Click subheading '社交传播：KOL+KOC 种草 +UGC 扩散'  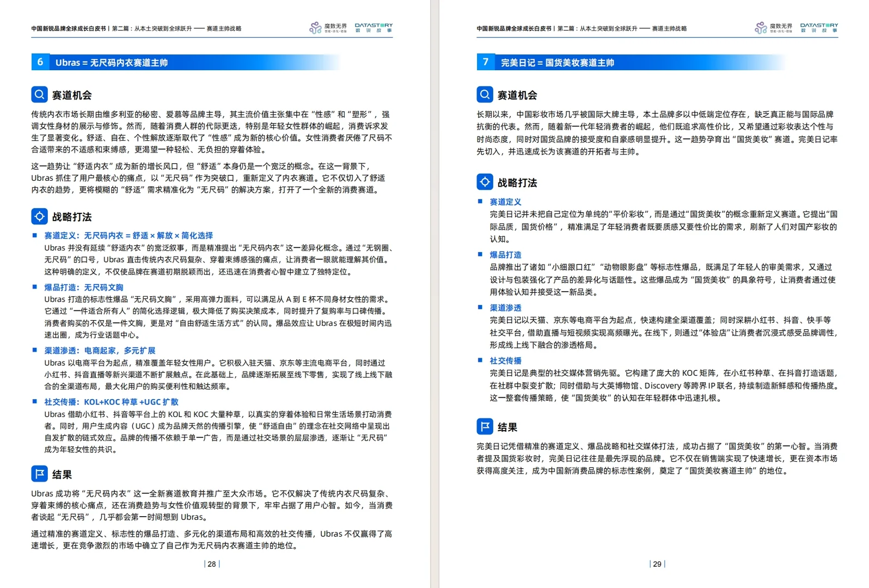tap(111, 402)
